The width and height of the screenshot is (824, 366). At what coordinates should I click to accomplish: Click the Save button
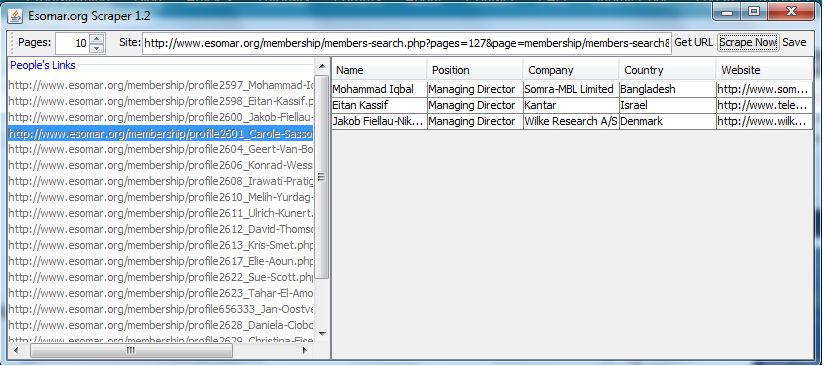tap(794, 43)
